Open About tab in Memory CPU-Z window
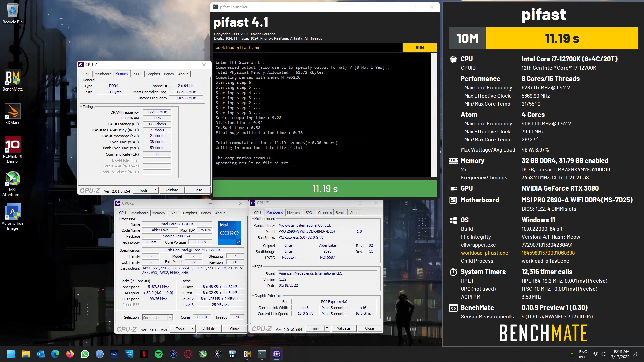This screenshot has width=644, height=362. click(183, 74)
